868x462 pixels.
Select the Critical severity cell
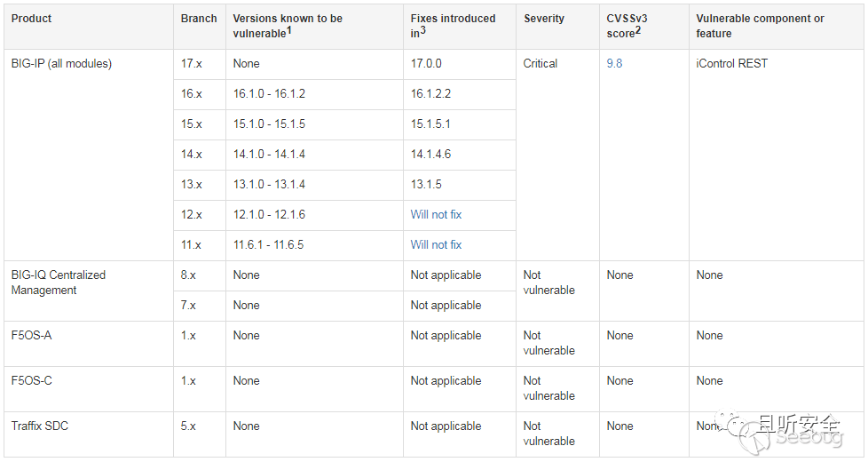click(541, 64)
